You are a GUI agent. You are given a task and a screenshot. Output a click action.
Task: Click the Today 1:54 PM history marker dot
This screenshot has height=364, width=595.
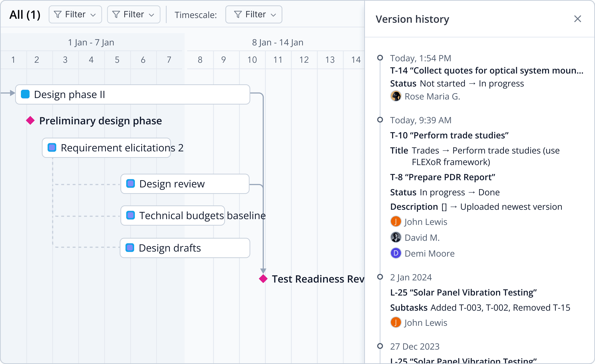point(381,57)
